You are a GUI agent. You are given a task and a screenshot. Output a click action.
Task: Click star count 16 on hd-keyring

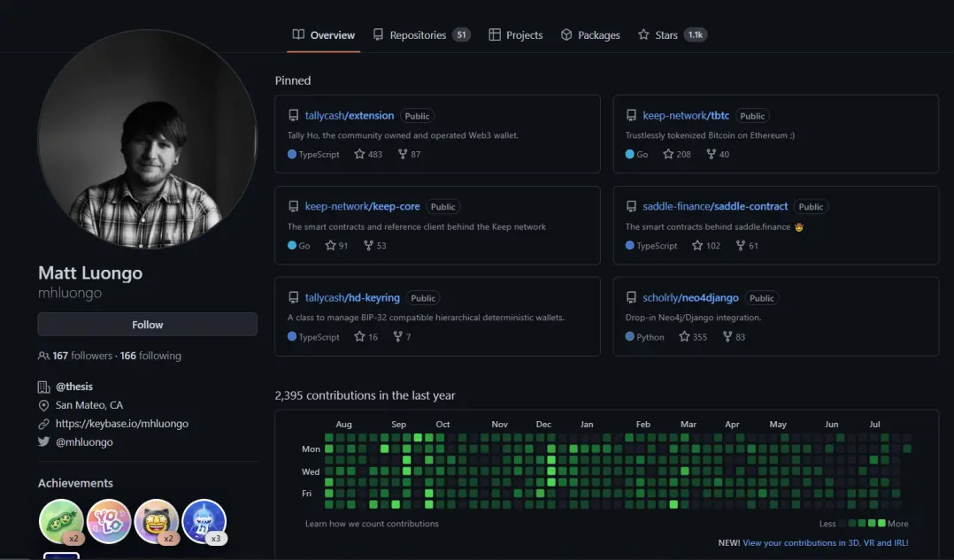365,337
